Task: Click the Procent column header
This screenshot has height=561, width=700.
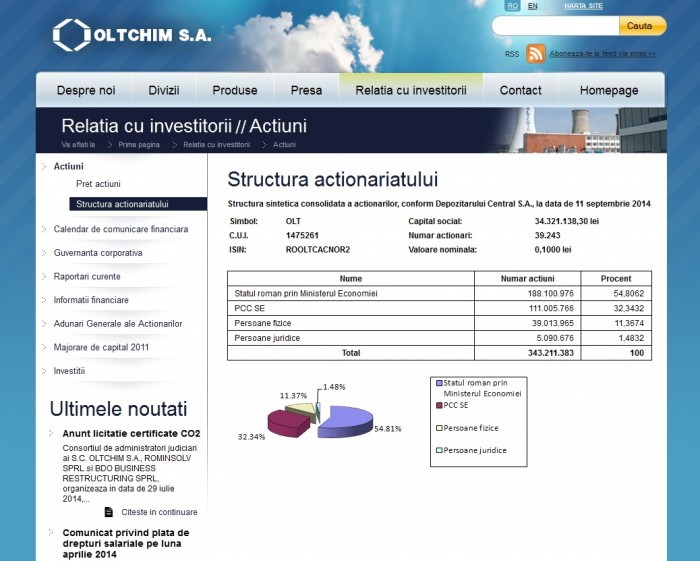Action: (616, 278)
